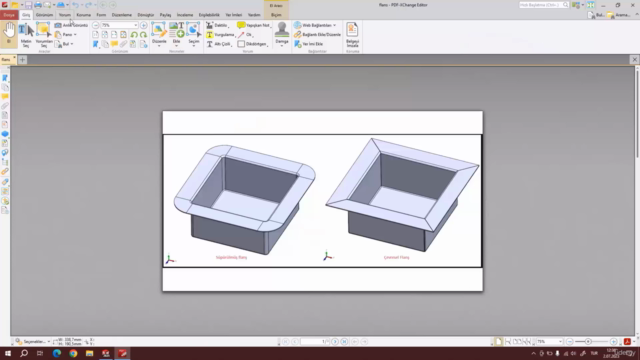Open the Damga stamp tool
The height and width of the screenshot is (360, 640).
coord(282,34)
